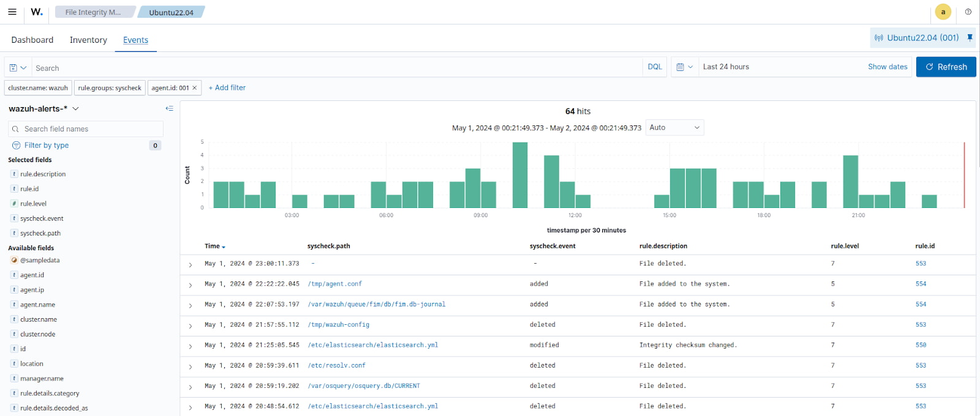Toggle Filter by type options
Image resolution: width=980 pixels, height=416 pixels.
coord(47,145)
